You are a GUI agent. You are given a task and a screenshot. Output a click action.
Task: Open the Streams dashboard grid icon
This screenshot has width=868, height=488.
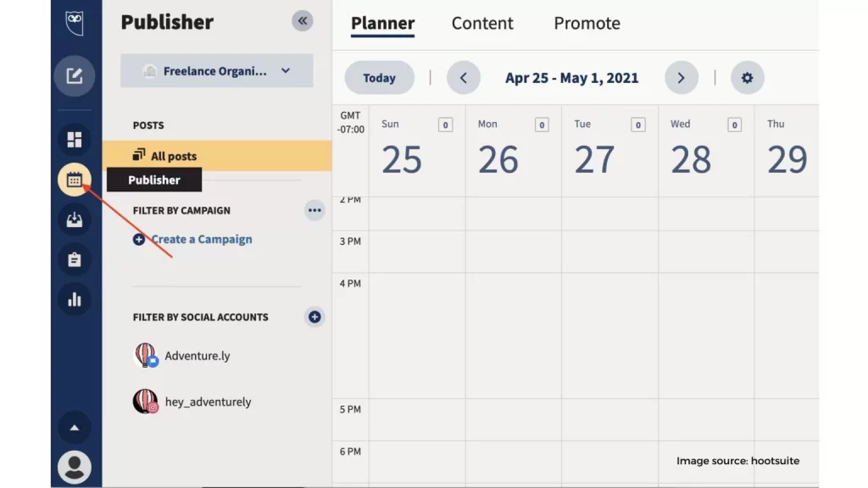(75, 140)
